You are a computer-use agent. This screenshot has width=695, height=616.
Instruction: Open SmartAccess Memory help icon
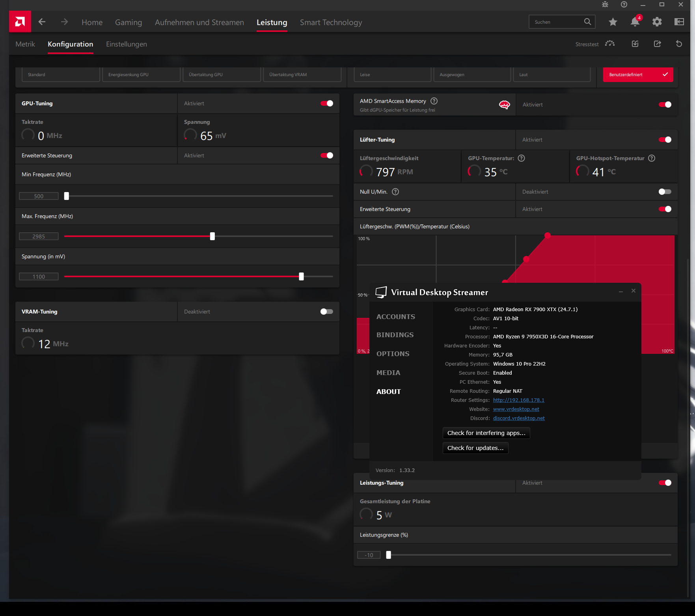[x=434, y=101]
